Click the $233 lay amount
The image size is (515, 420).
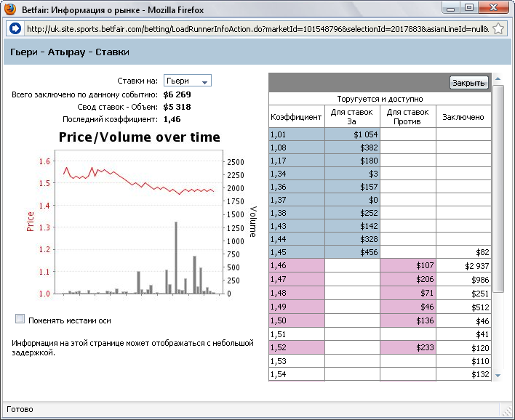coord(425,347)
